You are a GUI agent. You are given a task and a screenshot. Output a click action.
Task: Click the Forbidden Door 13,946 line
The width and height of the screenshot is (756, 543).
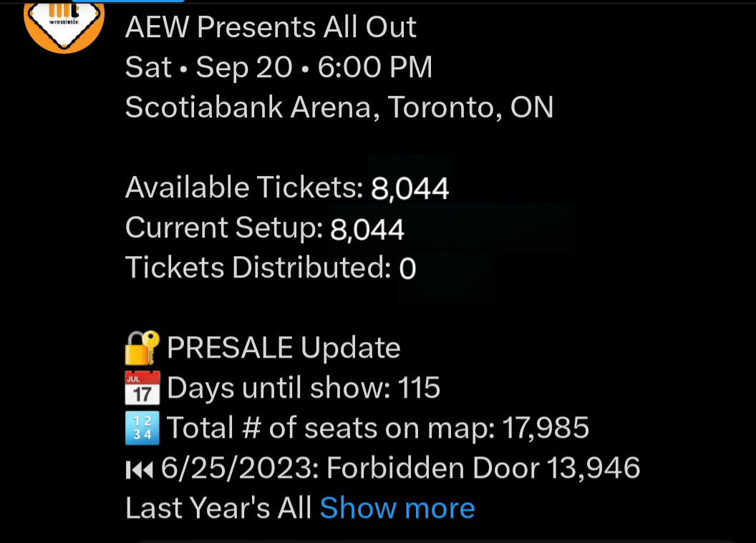pyautogui.click(x=383, y=468)
